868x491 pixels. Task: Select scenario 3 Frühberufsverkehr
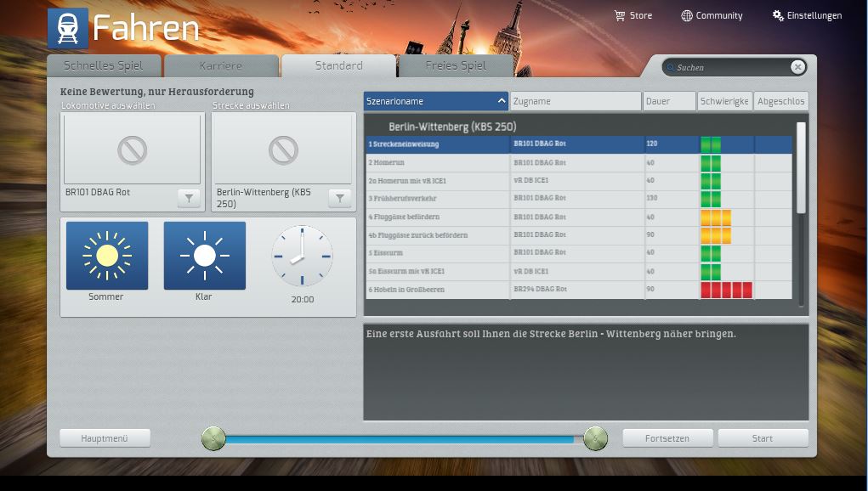pyautogui.click(x=578, y=199)
